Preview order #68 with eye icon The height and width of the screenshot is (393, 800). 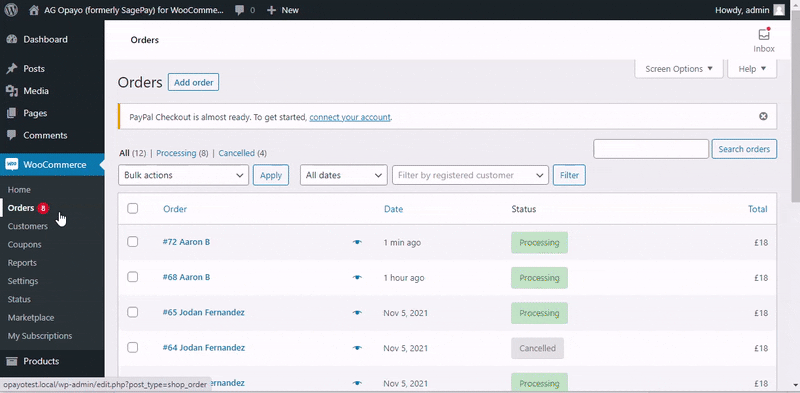[357, 278]
